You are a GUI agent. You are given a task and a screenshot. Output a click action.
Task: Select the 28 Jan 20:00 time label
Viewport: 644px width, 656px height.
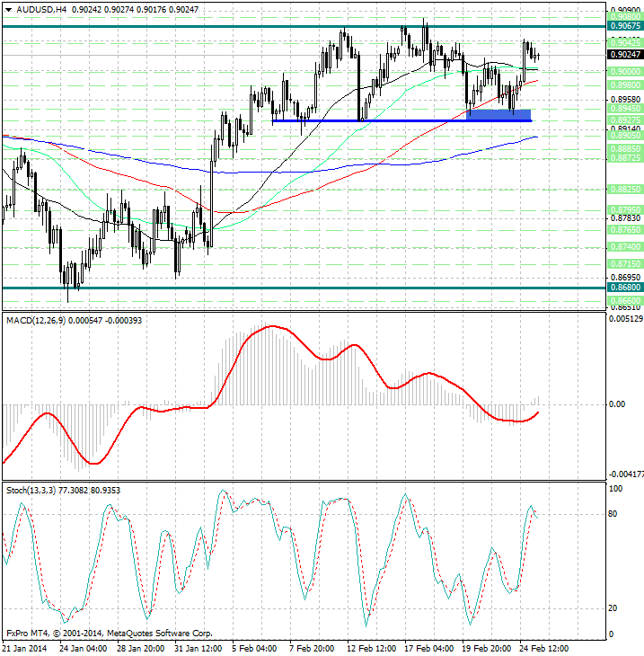tap(140, 649)
